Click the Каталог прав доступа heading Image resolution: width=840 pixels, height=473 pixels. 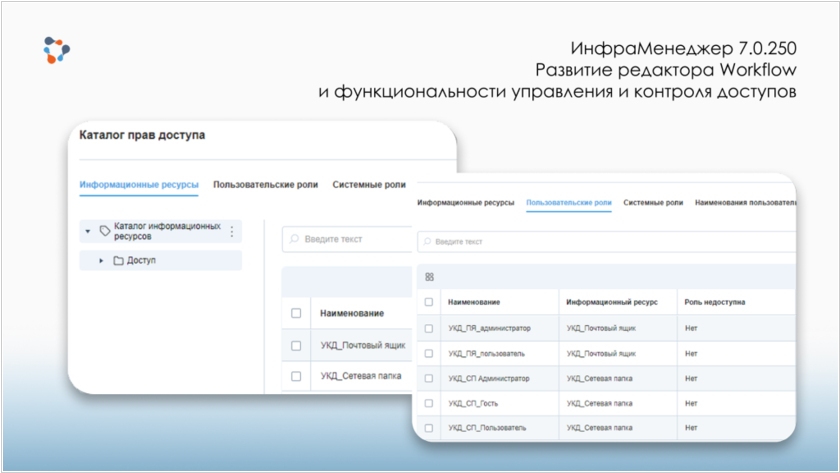click(142, 135)
